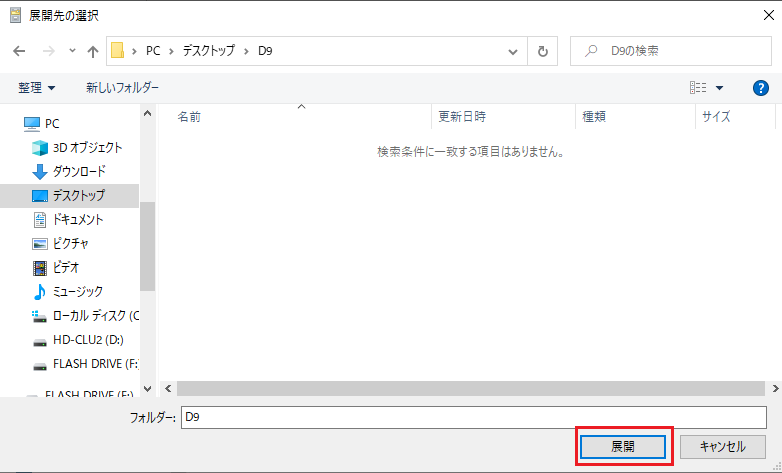Open the ダウンロード folder in sidebar
782x473 pixels.
86,171
